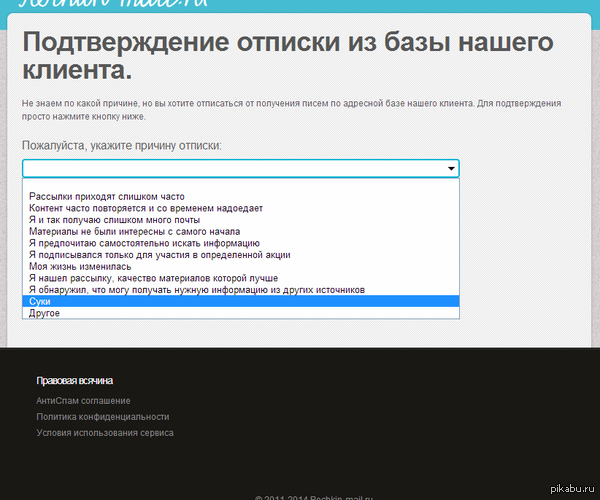
Task: Select 'Я обнаружил, что могу получать' option
Action: (197, 290)
